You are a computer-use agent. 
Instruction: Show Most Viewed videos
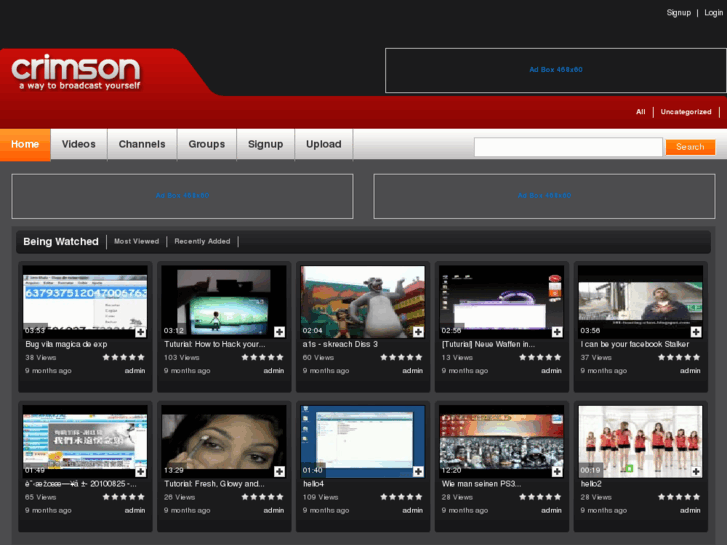(x=136, y=242)
